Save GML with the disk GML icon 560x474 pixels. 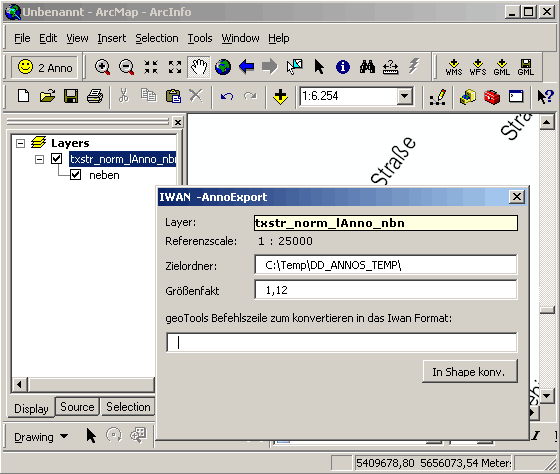tap(526, 68)
